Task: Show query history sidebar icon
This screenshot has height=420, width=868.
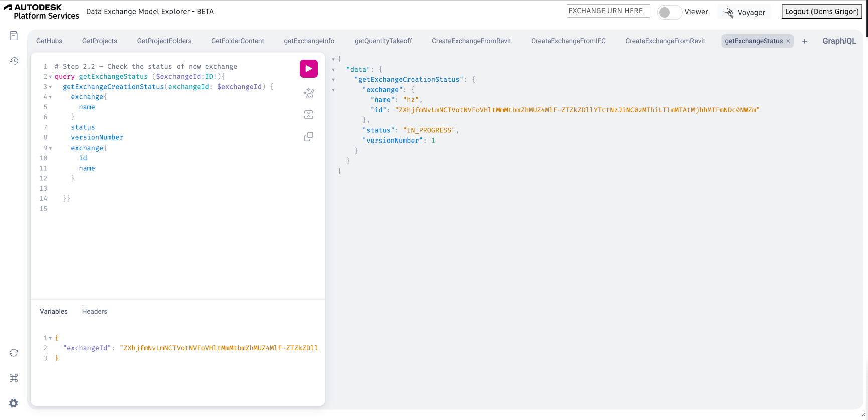Action: [x=14, y=61]
